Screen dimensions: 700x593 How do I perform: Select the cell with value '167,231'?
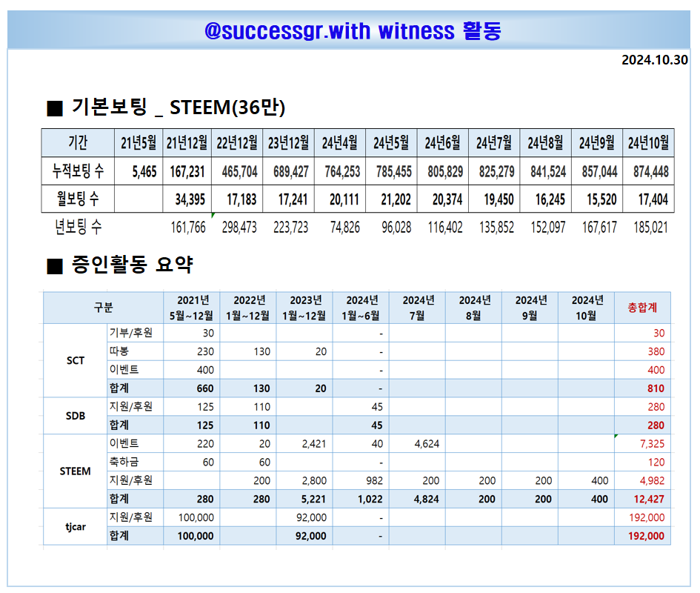coord(187,171)
